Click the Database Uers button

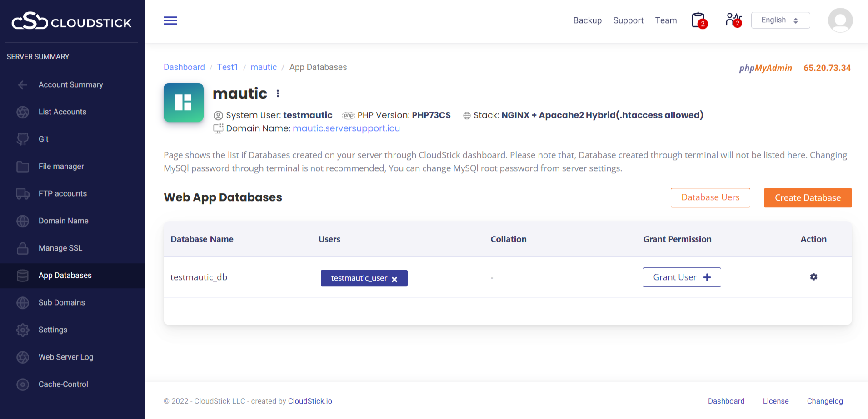coord(710,198)
